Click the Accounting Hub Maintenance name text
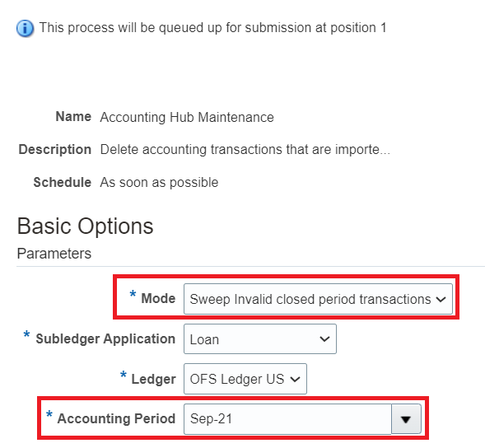The image size is (485, 448). pos(187,117)
